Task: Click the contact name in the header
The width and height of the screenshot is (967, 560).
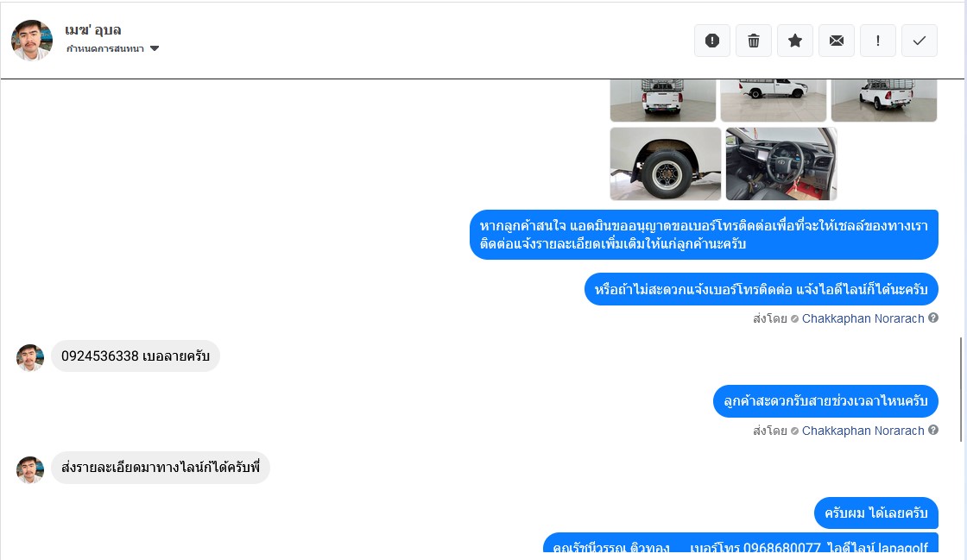Action: point(93,30)
